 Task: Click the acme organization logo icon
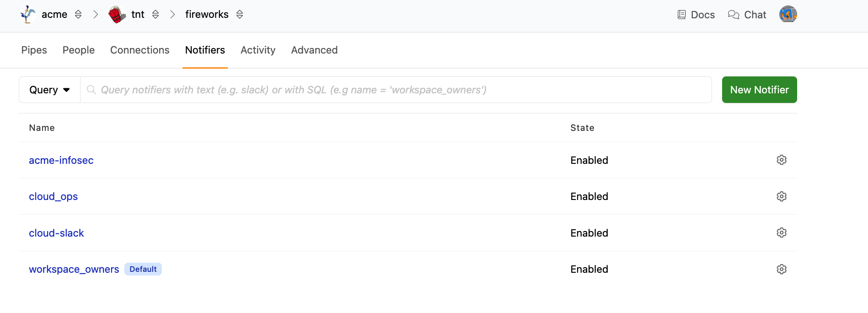(x=28, y=15)
